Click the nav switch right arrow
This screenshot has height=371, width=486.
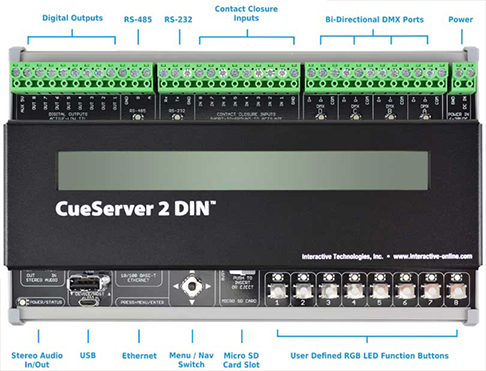click(x=208, y=286)
